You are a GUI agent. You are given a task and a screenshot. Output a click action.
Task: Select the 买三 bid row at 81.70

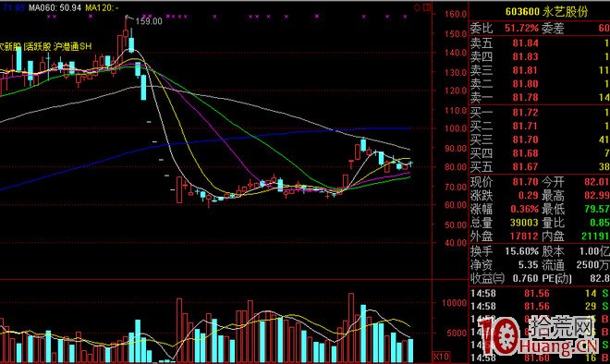pyautogui.click(x=540, y=140)
